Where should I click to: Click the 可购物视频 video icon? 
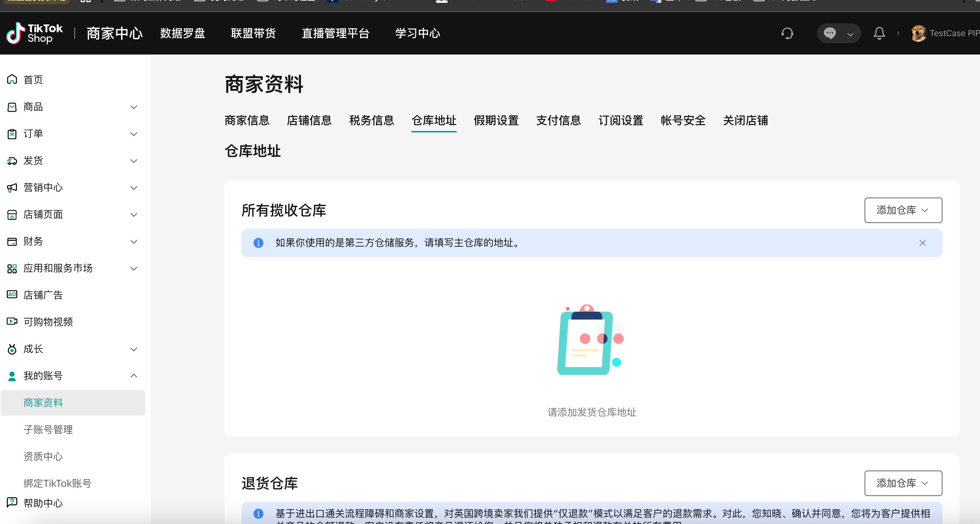12,321
